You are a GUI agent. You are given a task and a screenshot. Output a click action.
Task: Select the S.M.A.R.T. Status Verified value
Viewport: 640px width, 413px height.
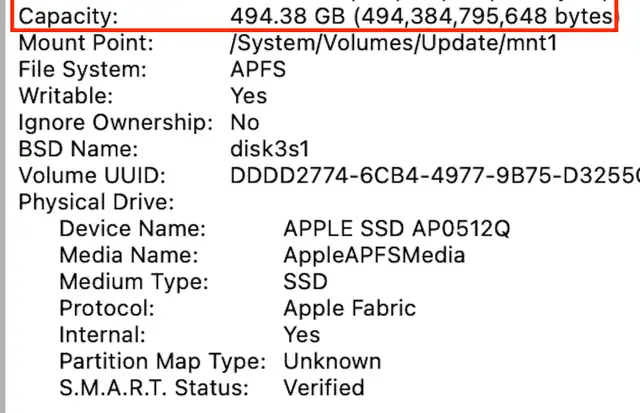tap(324, 387)
